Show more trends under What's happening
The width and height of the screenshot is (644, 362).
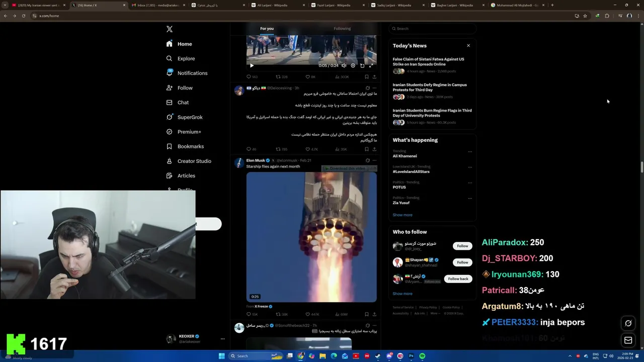click(x=403, y=215)
